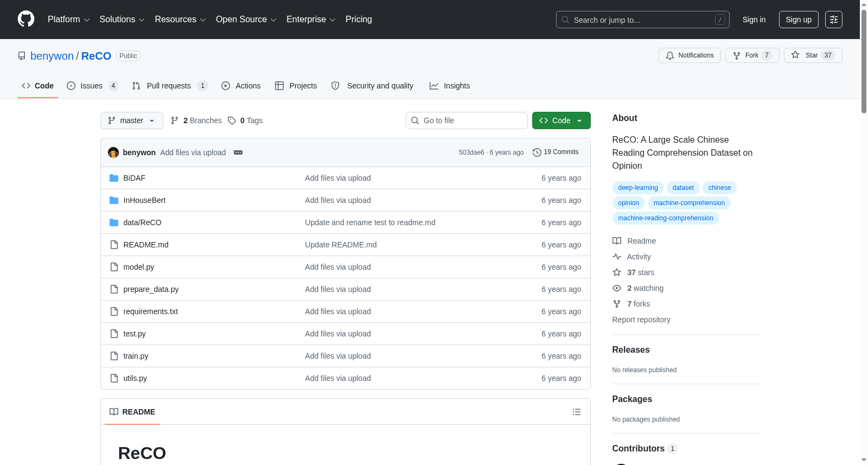Click the tag icon beside Tags
868x465 pixels.
click(x=232, y=120)
